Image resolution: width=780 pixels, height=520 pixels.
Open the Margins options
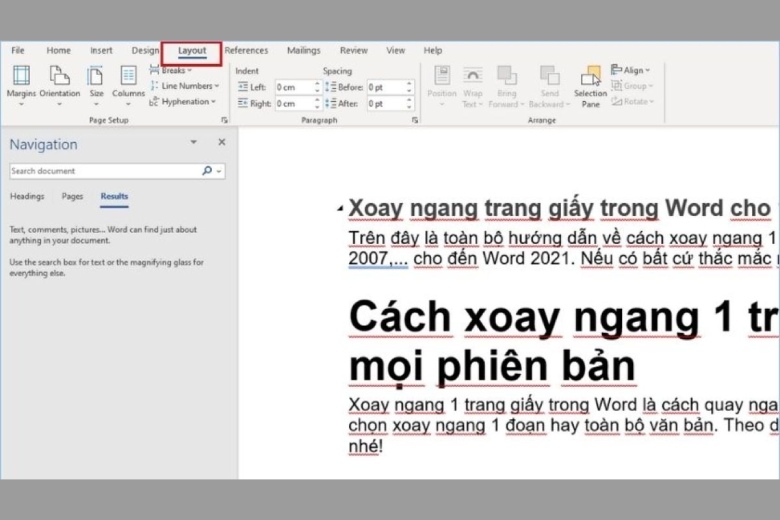21,85
